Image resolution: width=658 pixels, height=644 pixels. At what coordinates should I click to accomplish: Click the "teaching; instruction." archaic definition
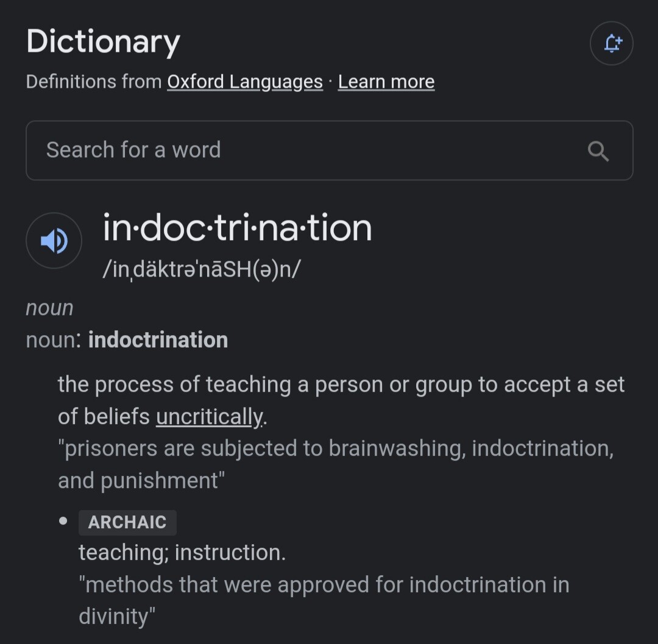[x=182, y=553]
